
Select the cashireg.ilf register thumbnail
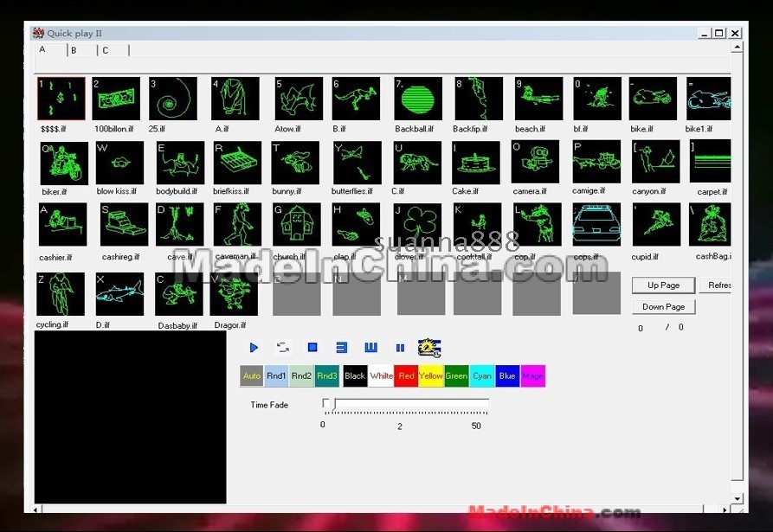(125, 225)
